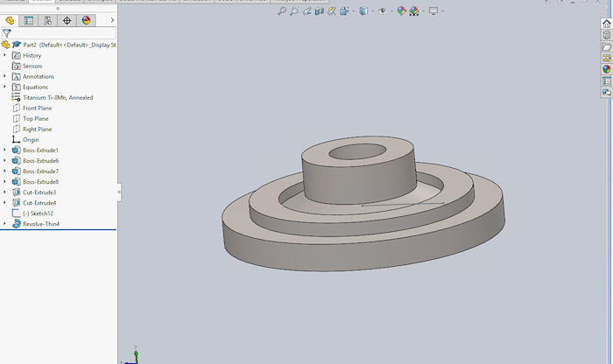
Task: Click the Hide/Show Items eye icon
Action: pos(383,11)
